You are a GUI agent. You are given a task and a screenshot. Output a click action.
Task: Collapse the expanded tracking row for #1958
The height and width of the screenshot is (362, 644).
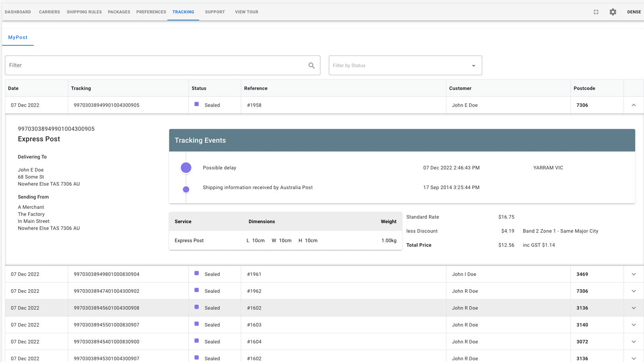click(x=634, y=105)
